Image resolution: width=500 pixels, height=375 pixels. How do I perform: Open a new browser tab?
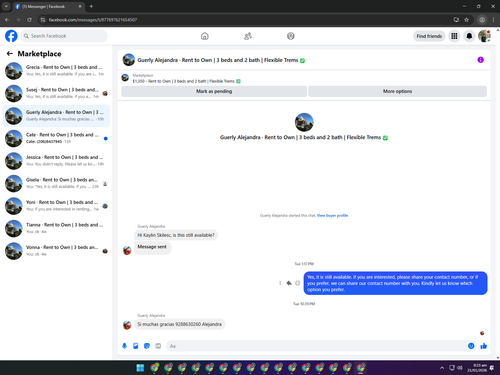91,6
